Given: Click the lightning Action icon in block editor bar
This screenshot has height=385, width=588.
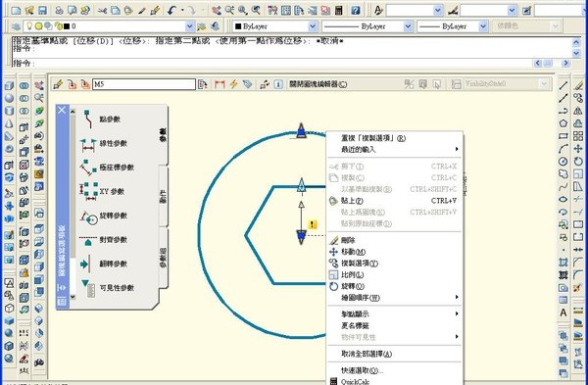Looking at the screenshot, I should pyautogui.click(x=233, y=84).
